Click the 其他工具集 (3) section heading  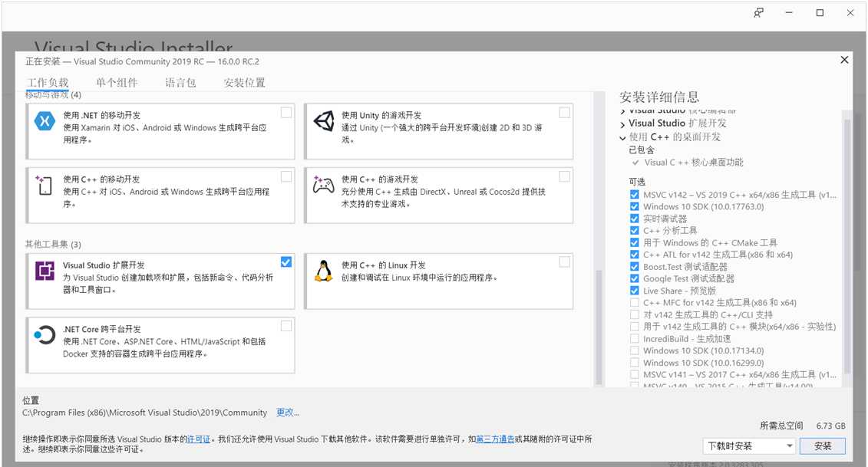(x=53, y=244)
